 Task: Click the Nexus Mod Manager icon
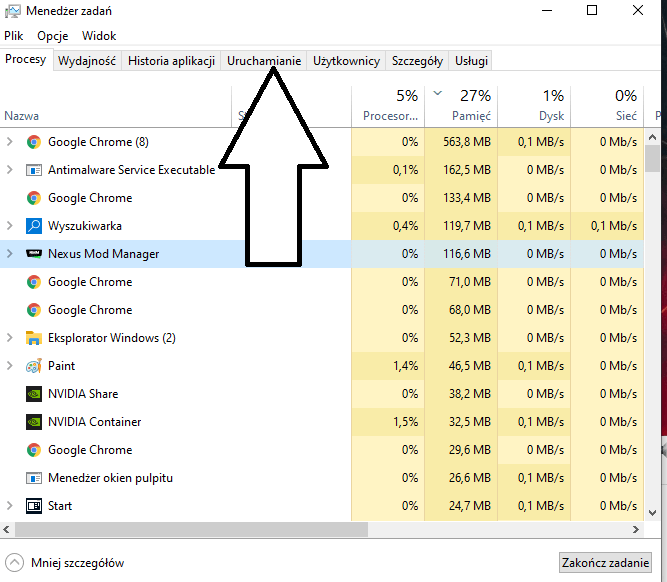pyautogui.click(x=34, y=254)
